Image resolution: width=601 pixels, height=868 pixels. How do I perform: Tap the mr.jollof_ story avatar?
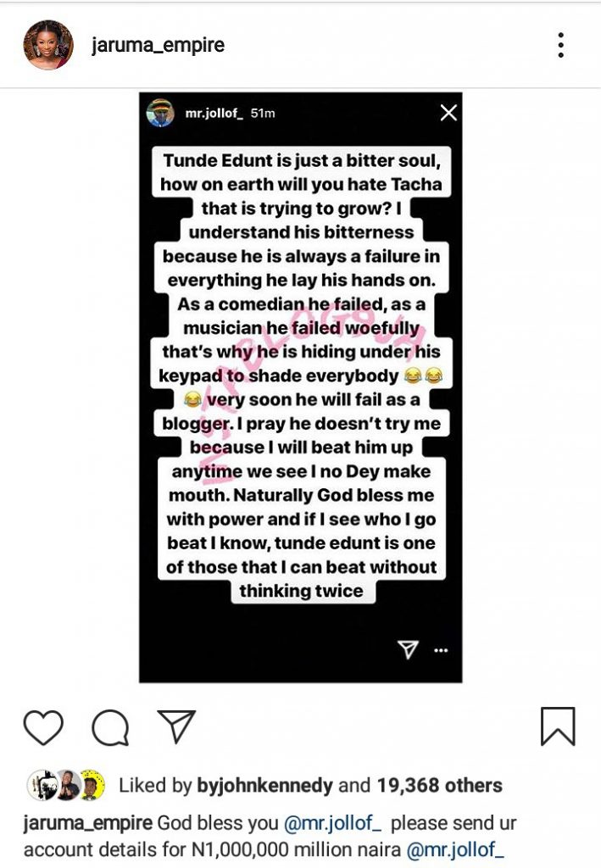coord(159,113)
